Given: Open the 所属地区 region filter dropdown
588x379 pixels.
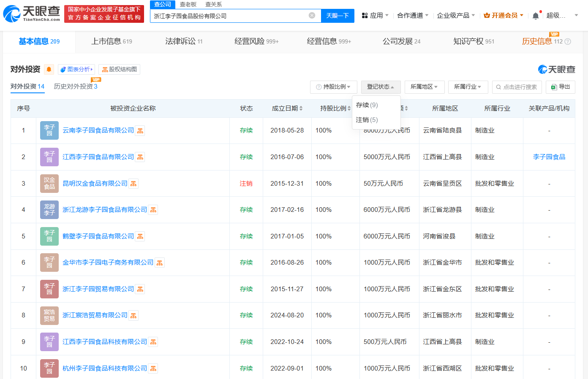Looking at the screenshot, I should click(424, 87).
